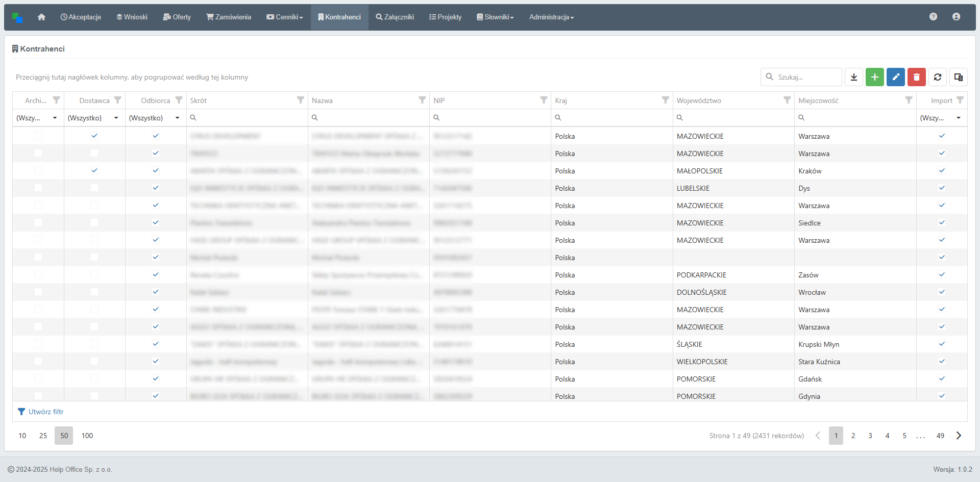Open the Zamówienia menu item
This screenshot has height=482, width=980.
click(229, 17)
